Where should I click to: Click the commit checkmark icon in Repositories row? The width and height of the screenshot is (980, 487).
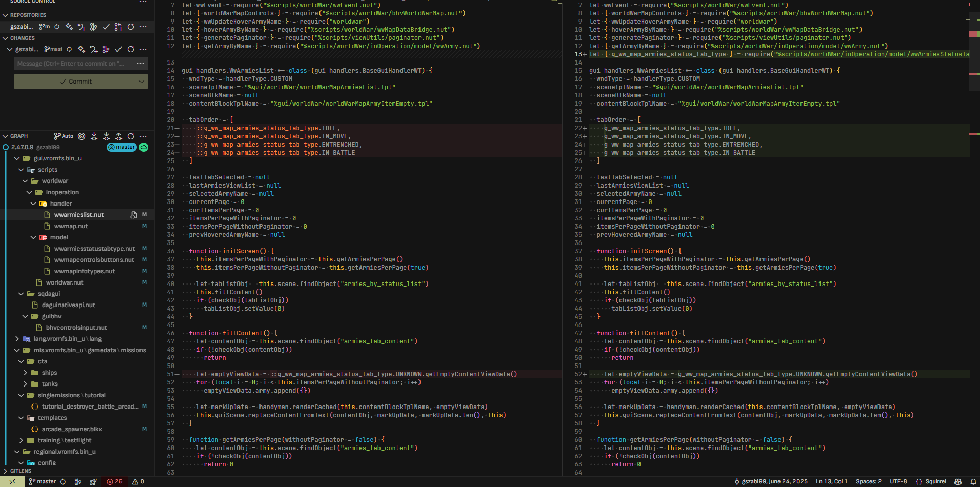pos(106,27)
